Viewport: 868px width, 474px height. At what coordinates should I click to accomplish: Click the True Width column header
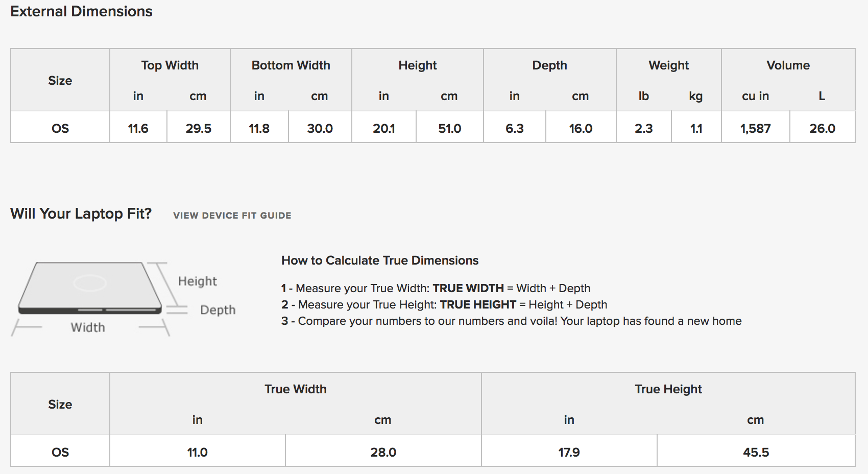pos(296,389)
